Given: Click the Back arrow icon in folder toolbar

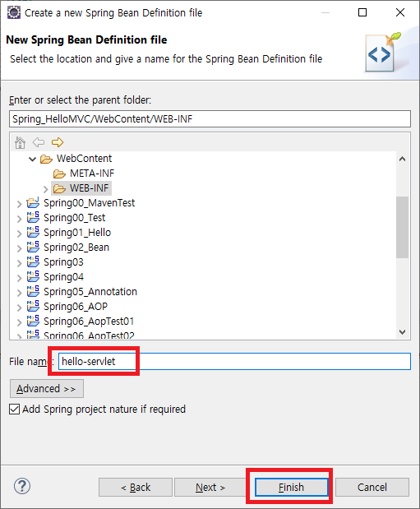Looking at the screenshot, I should click(x=39, y=142).
